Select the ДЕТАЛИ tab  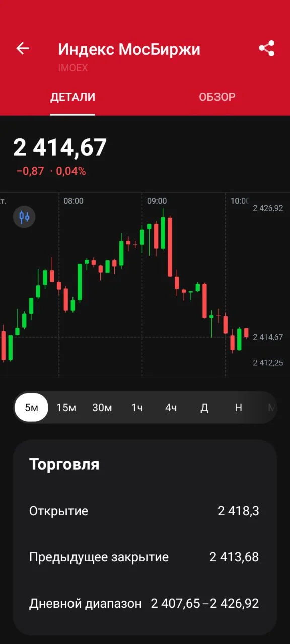72,97
